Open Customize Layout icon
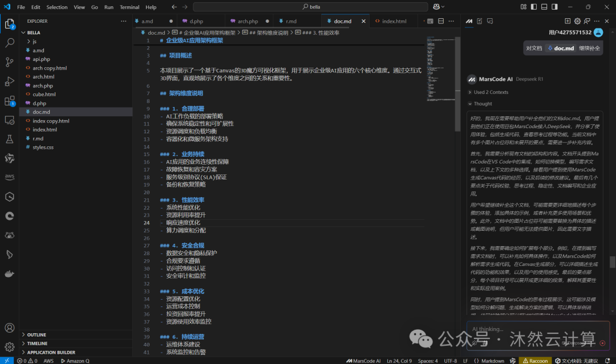 pos(523,7)
